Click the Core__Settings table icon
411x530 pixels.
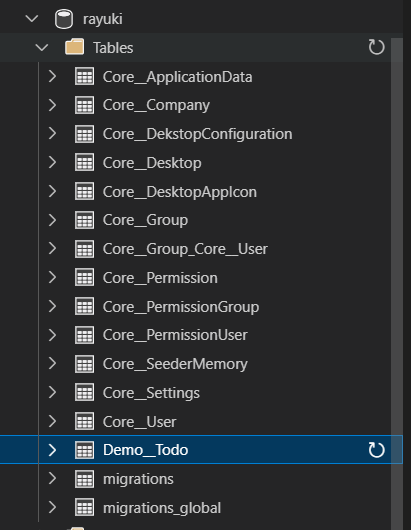click(x=84, y=392)
